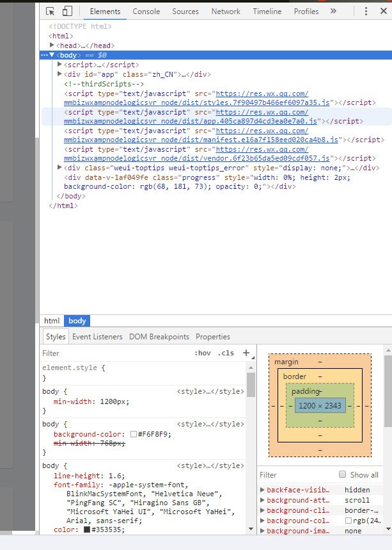The height and width of the screenshot is (550, 392).
Task: Open style source link for line-height rule
Action: [210, 466]
